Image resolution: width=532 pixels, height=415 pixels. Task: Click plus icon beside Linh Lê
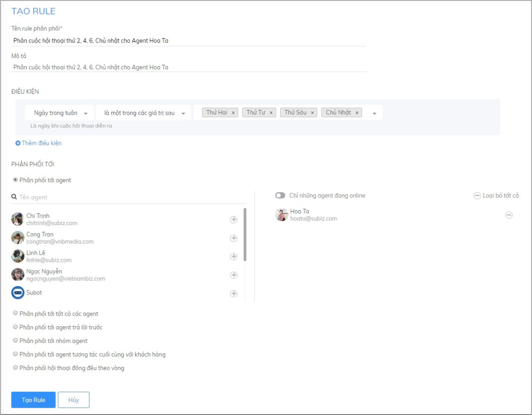(x=234, y=257)
